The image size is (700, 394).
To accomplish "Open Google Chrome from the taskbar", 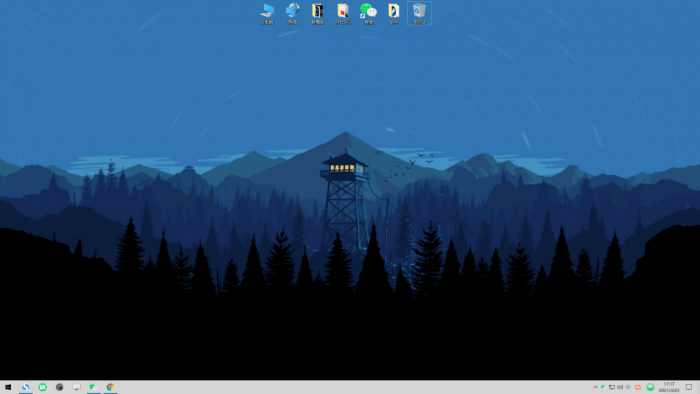I will 110,387.
